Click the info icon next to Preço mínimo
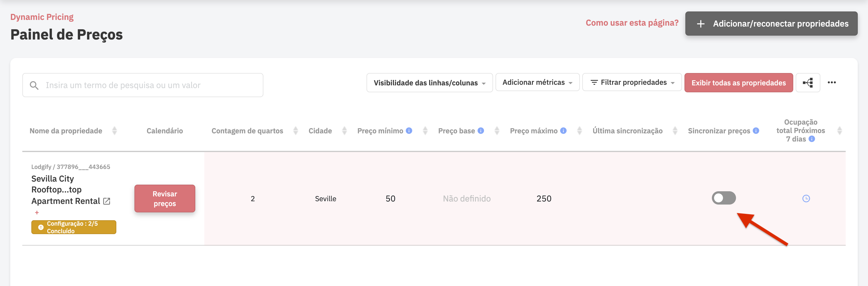 409,131
